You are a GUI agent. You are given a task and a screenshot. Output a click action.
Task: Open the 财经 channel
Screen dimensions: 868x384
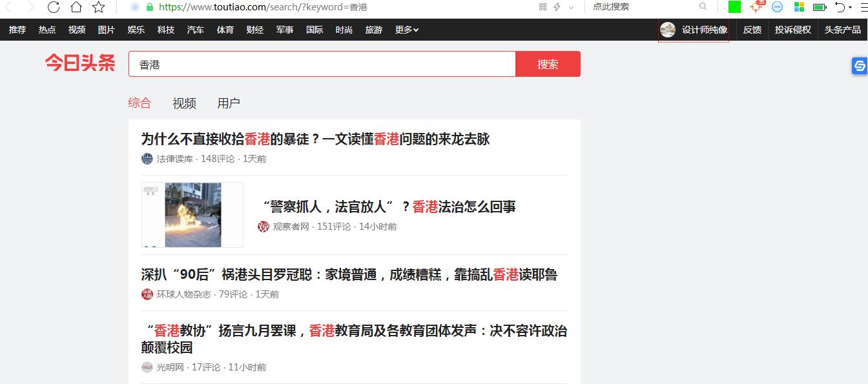point(255,30)
